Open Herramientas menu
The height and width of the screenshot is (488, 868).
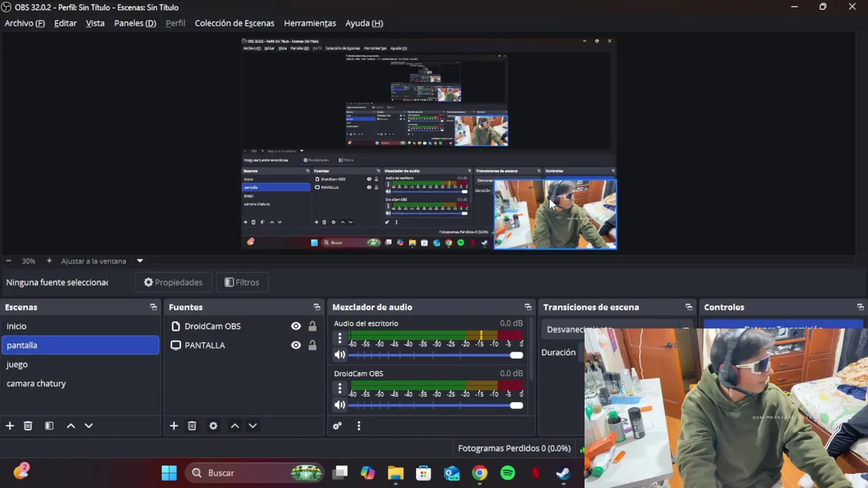(x=310, y=23)
